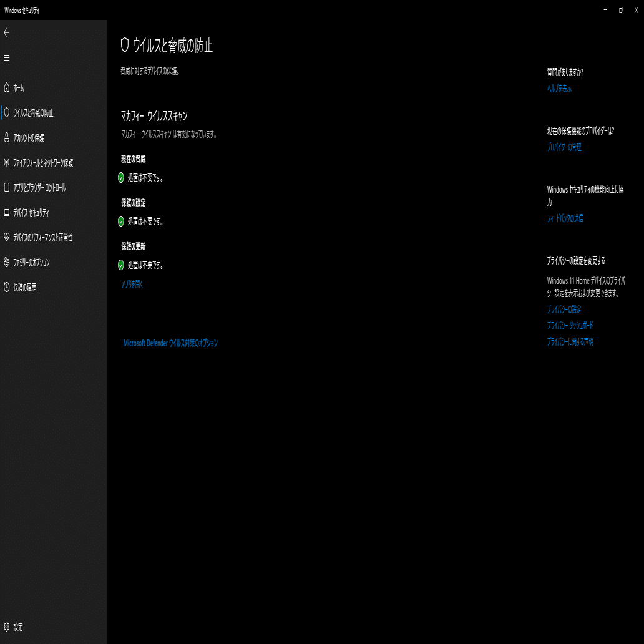Toggle the hamburger navigation menu
The image size is (644, 644).
click(x=7, y=58)
